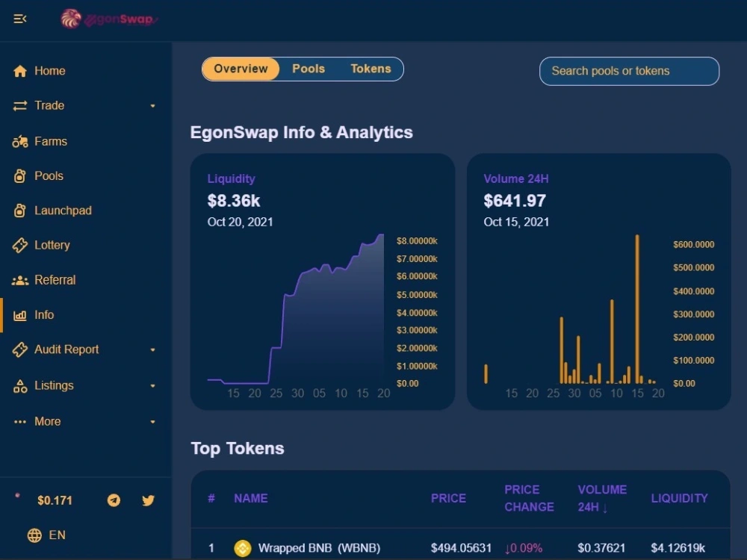Image resolution: width=747 pixels, height=560 pixels.
Task: Click the Search pools or tokens field
Action: [629, 72]
